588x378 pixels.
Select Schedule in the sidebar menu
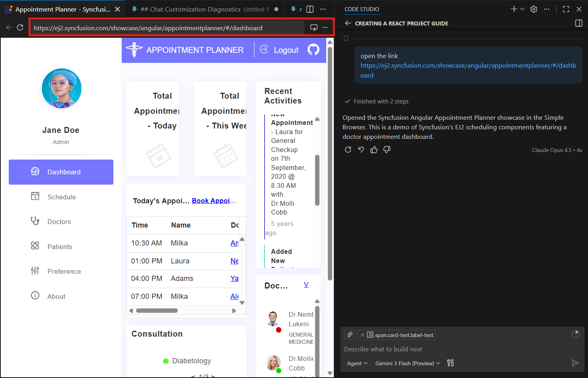[61, 197]
